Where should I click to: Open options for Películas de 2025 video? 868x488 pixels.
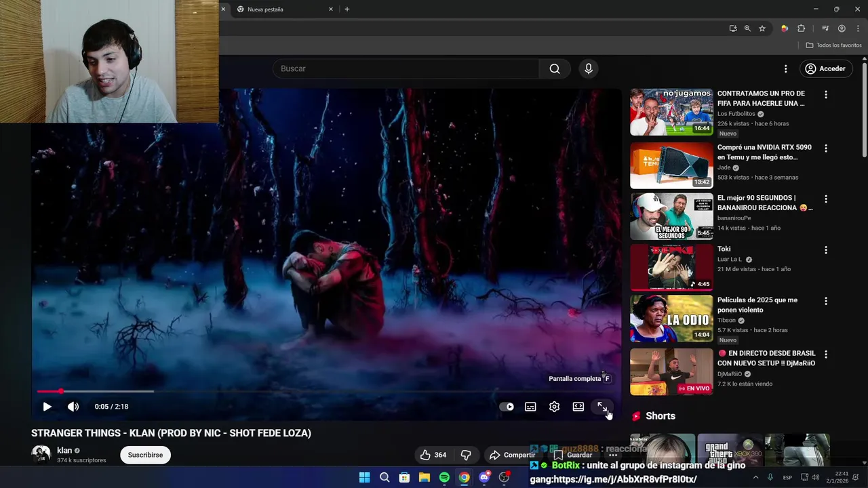point(825,301)
